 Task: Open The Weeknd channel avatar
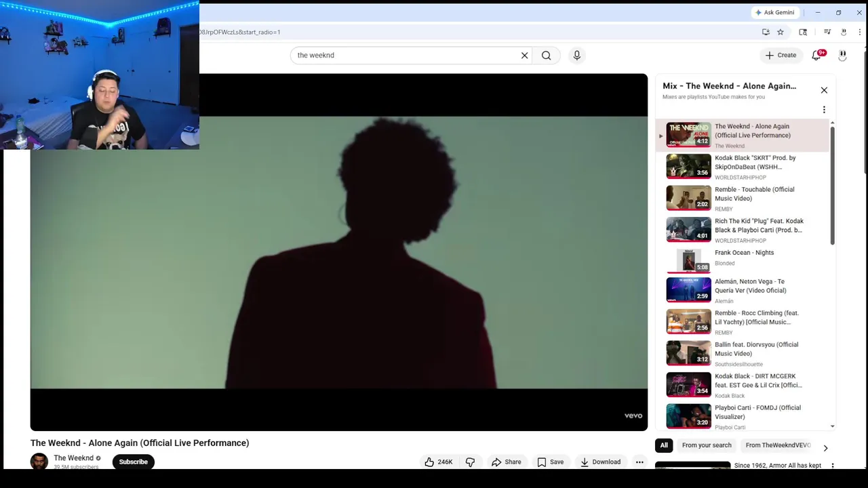[39, 462]
